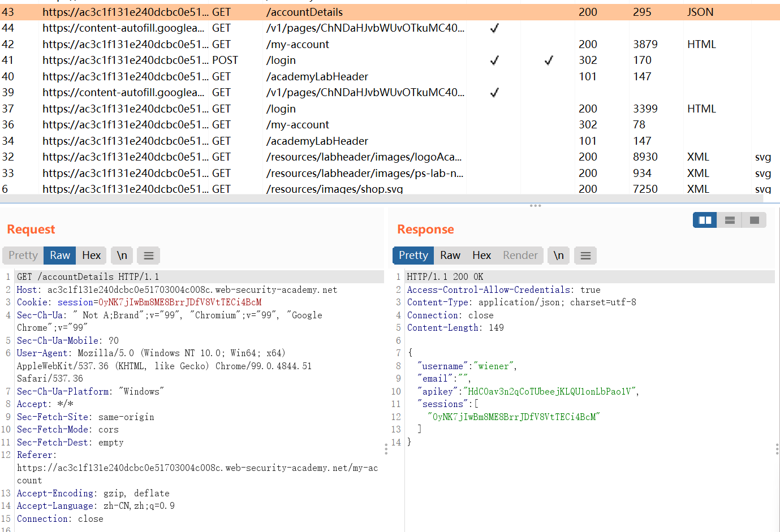Image resolution: width=780 pixels, height=532 pixels.
Task: Switch Response view to Raw tab
Action: 450,256
